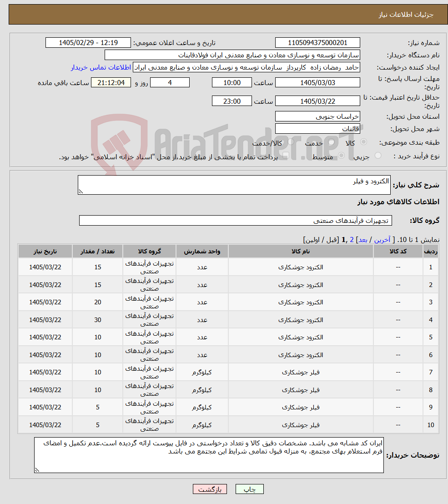Click quantity 15 in row 2

(98, 285)
